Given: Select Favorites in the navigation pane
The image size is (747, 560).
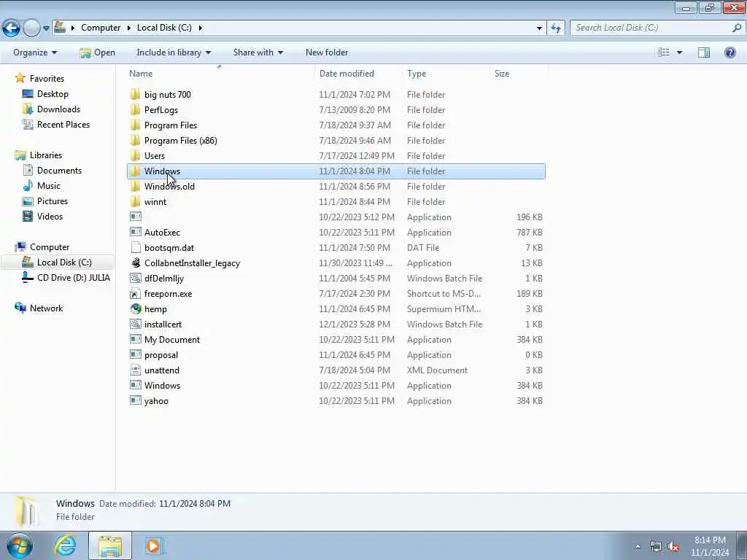Looking at the screenshot, I should [47, 79].
